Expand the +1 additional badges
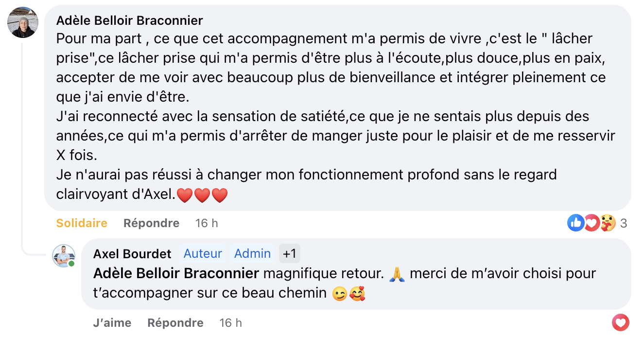The image size is (644, 337). (290, 254)
